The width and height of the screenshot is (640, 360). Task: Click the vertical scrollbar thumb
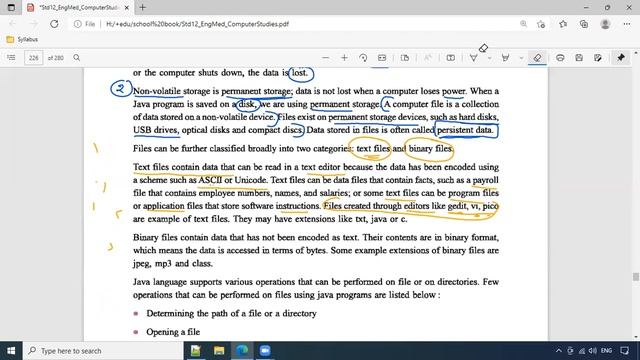point(636,276)
